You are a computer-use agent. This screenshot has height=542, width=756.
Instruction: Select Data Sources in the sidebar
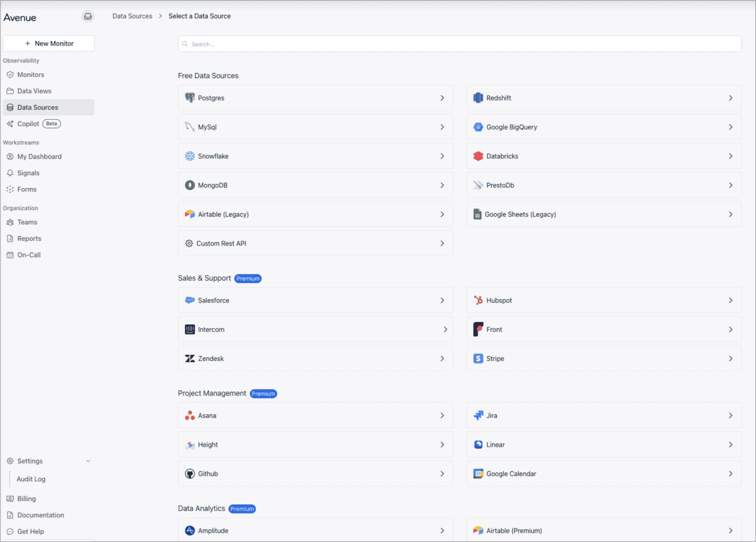48,108
